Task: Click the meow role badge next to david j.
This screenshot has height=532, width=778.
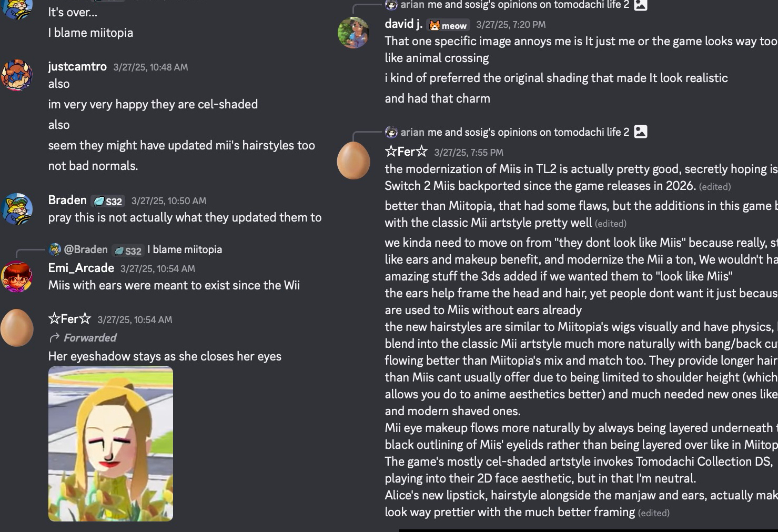Action: [448, 25]
